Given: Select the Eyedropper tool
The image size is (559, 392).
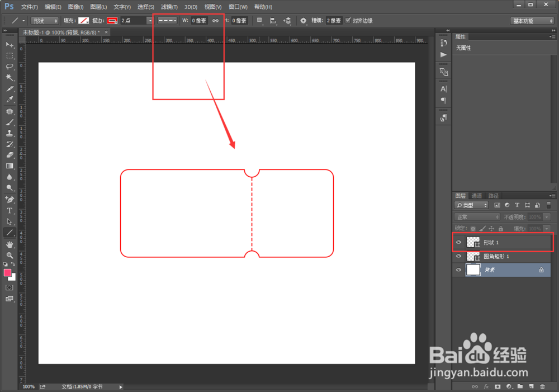Looking at the screenshot, I should tap(10, 100).
